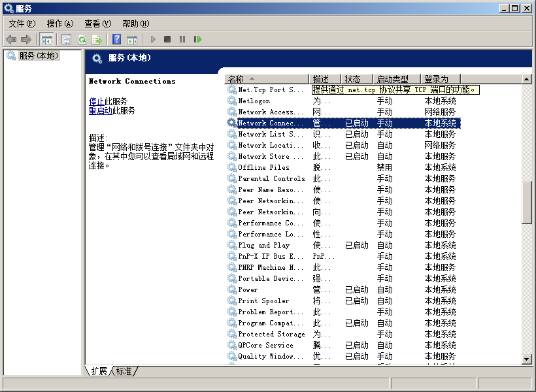536x392 pixels.
Task: Toggle the show/hide console tree icon
Action: pyautogui.click(x=46, y=39)
